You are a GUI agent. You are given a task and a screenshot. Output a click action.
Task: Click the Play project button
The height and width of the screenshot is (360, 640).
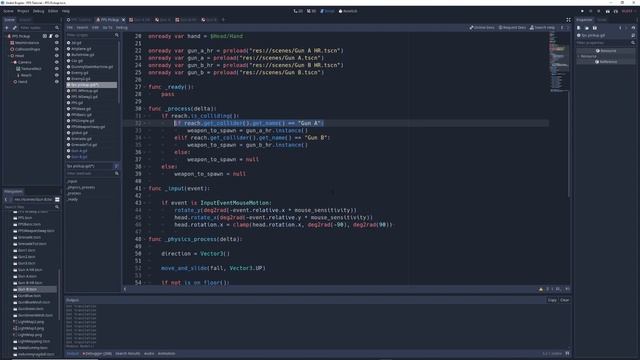[x=582, y=11]
